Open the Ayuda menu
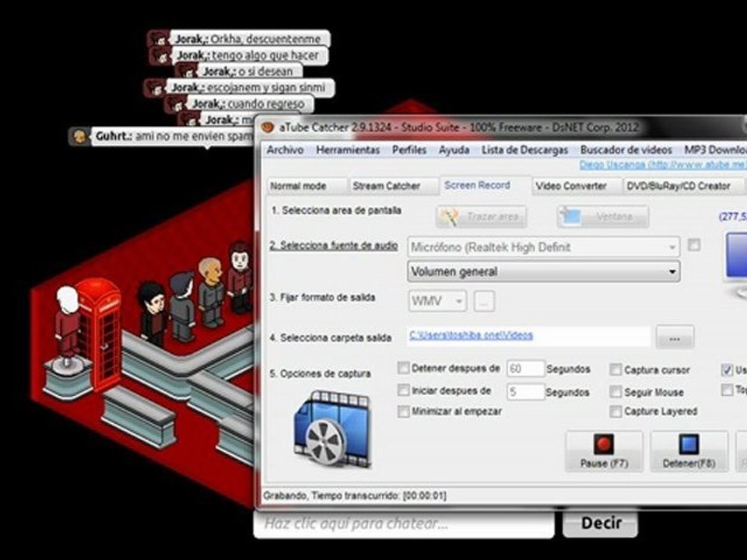 click(x=454, y=150)
